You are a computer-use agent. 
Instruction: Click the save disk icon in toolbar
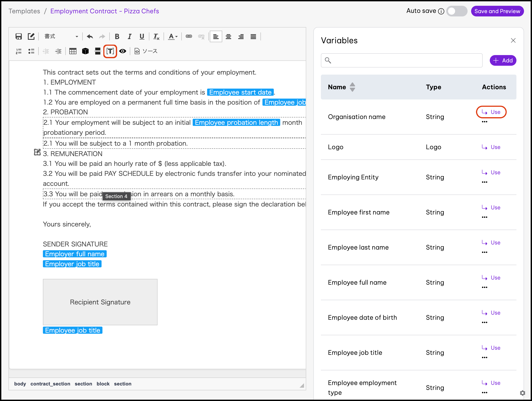click(x=18, y=36)
